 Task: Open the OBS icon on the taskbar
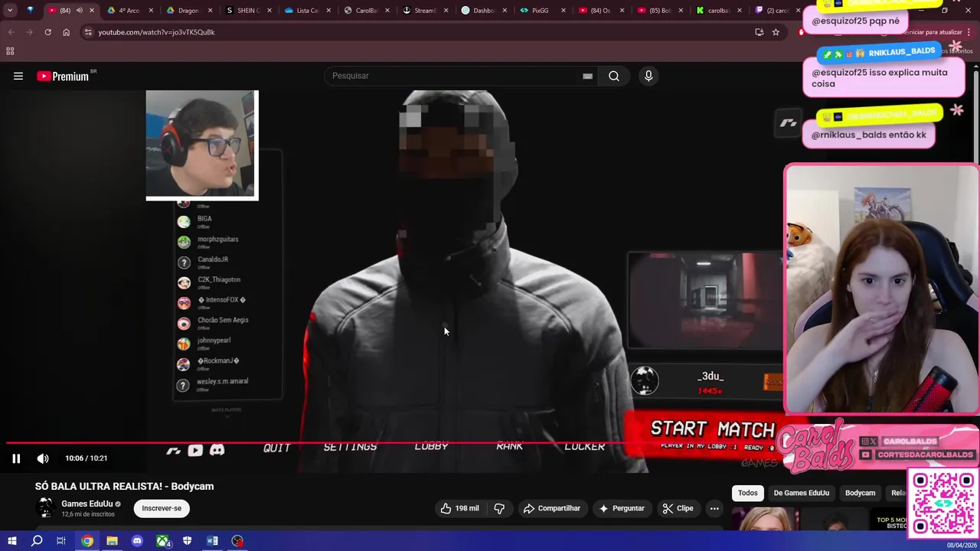coord(237,541)
